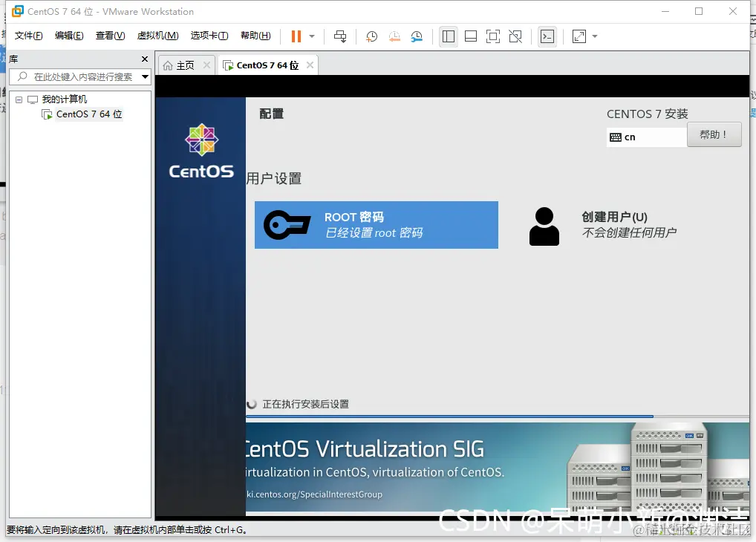Viewport: 756px width, 542px height.
Task: Open the 查看(V) menu
Action: click(x=110, y=36)
